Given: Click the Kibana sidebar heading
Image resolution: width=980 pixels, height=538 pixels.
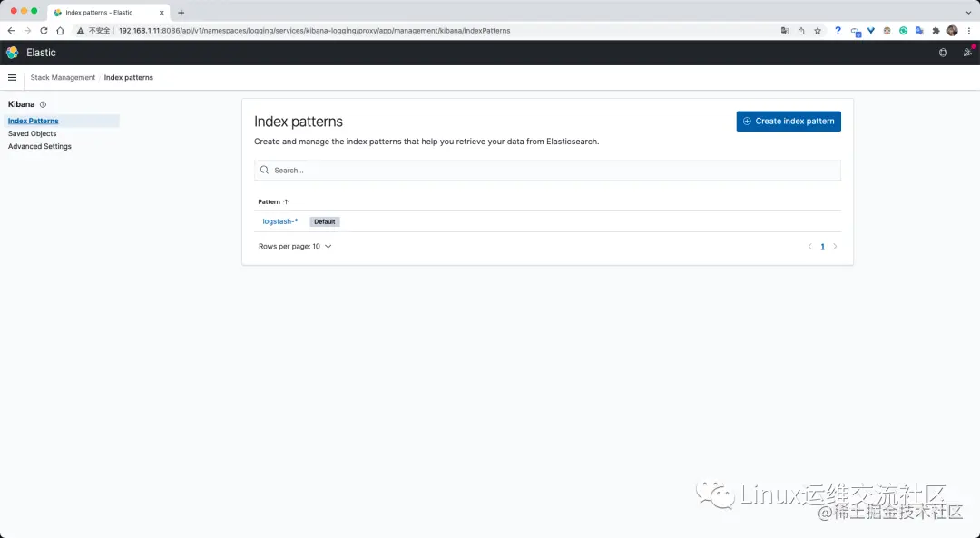Looking at the screenshot, I should pyautogui.click(x=21, y=104).
